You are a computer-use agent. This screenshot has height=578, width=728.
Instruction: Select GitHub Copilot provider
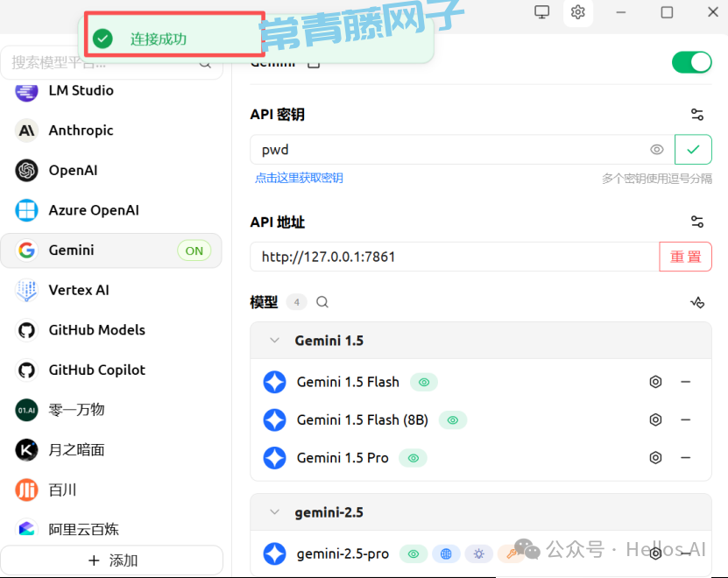[x=96, y=370]
